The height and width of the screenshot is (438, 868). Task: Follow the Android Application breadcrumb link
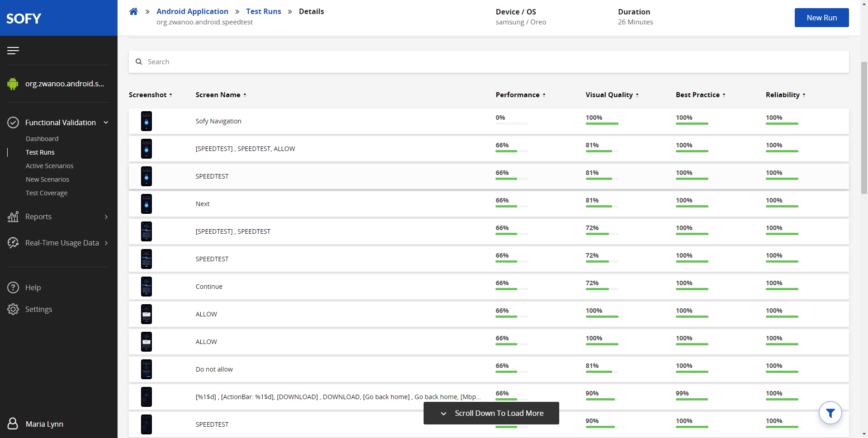[x=192, y=11]
